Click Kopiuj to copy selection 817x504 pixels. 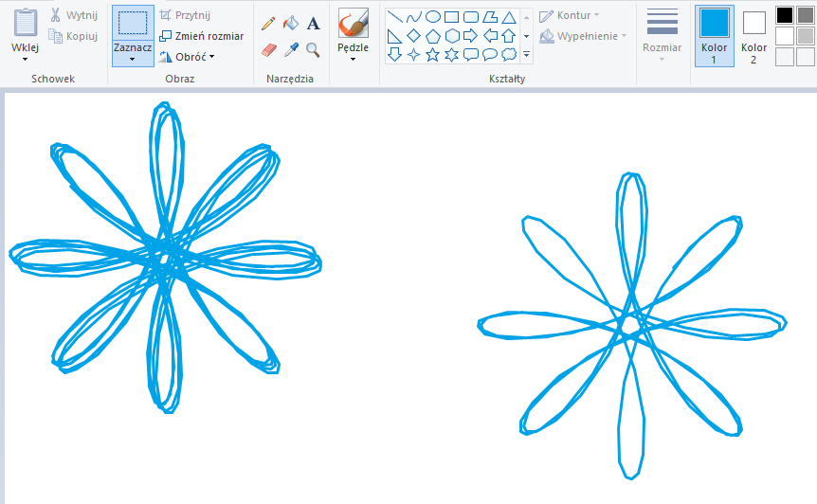tap(74, 36)
